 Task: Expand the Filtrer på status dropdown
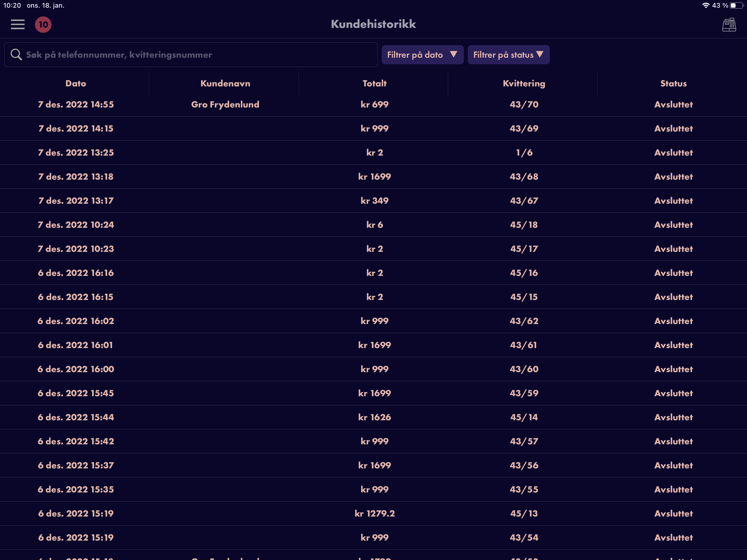point(508,55)
